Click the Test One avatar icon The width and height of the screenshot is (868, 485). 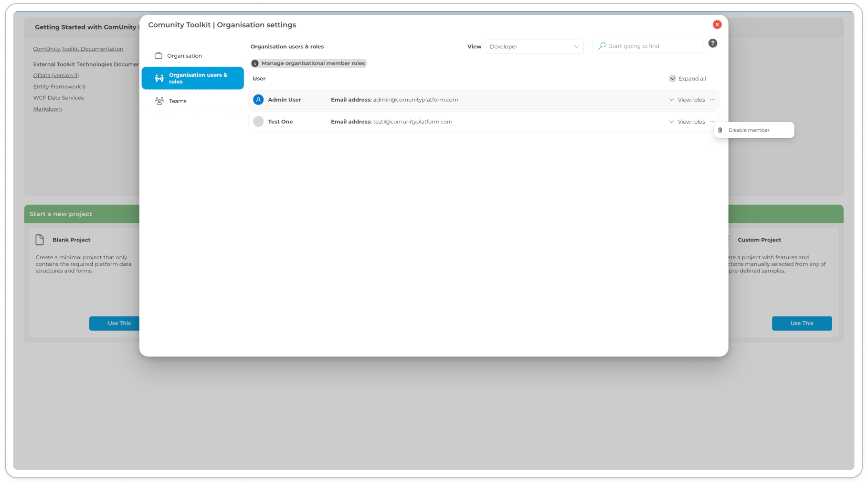coord(258,122)
